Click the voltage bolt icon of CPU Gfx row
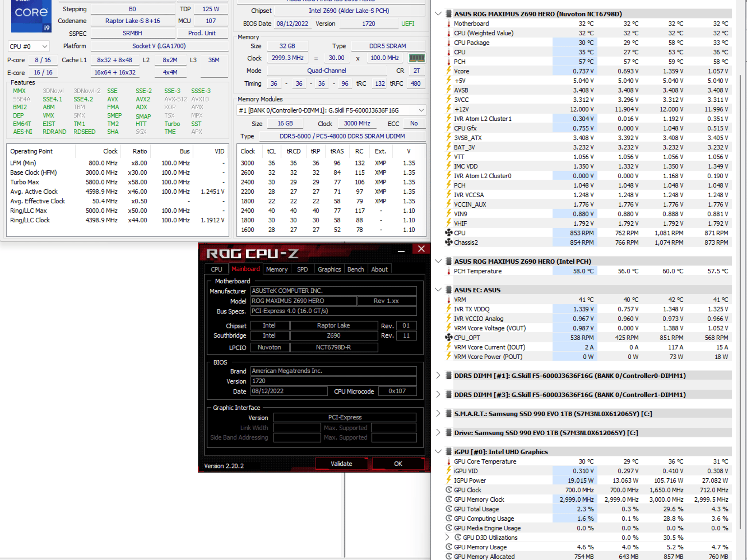The height and width of the screenshot is (560, 747). pos(449,128)
